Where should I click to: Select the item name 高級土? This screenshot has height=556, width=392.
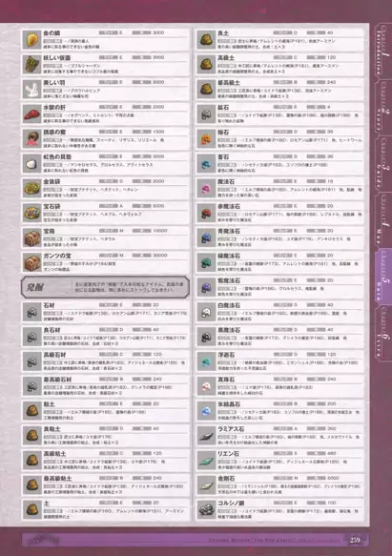click(x=226, y=58)
